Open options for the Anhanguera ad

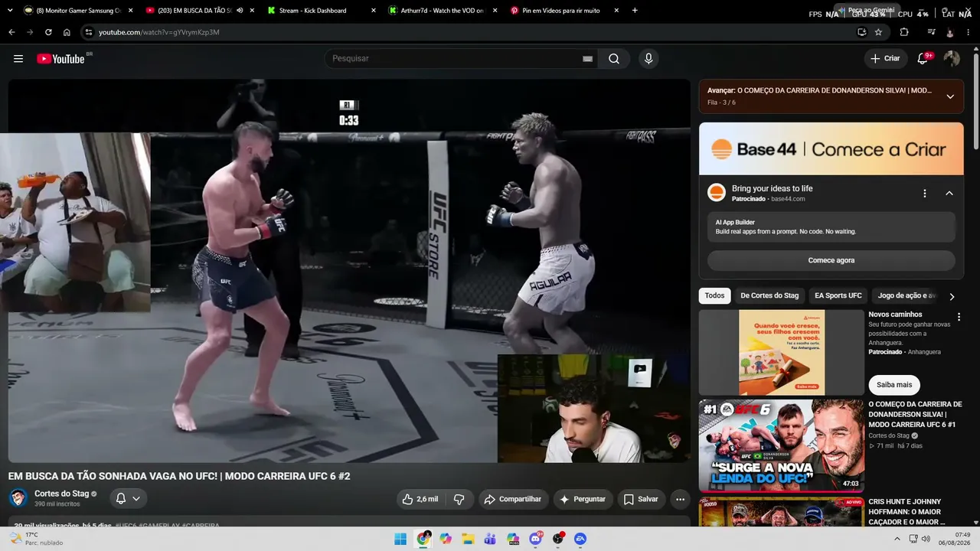pos(959,317)
